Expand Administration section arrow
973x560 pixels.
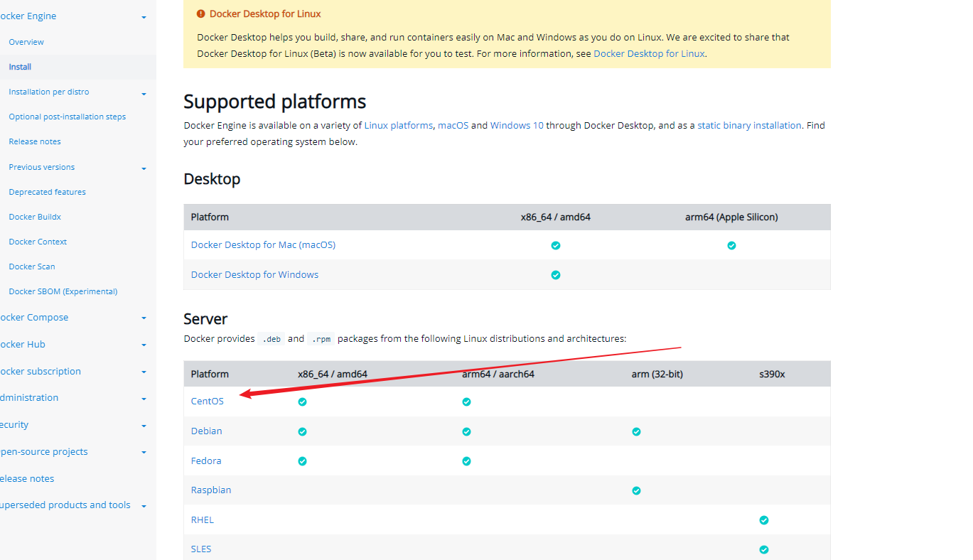[x=144, y=399]
